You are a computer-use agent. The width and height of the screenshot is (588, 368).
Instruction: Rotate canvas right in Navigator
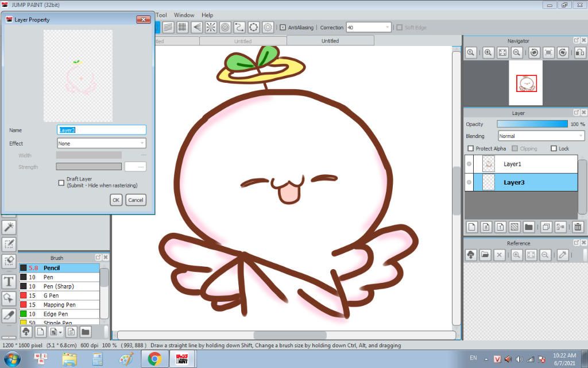[x=563, y=52]
